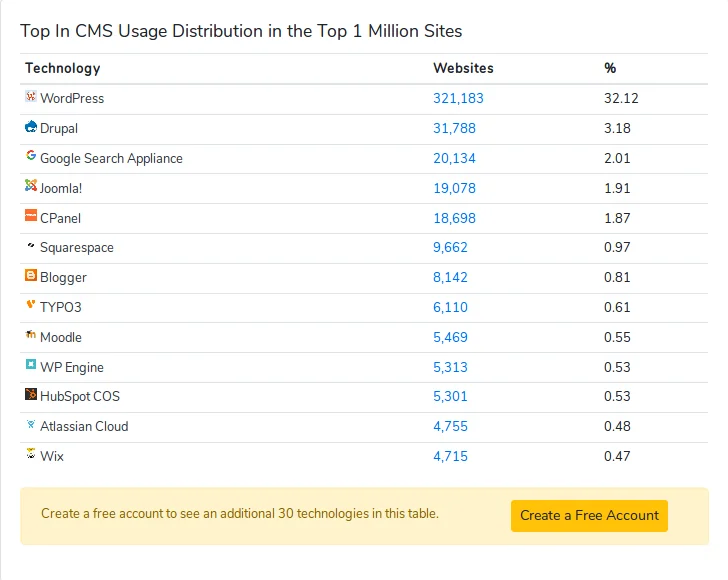Select the Squarespace technology name
Screen dimensions: 728x580
pyautogui.click(x=77, y=247)
